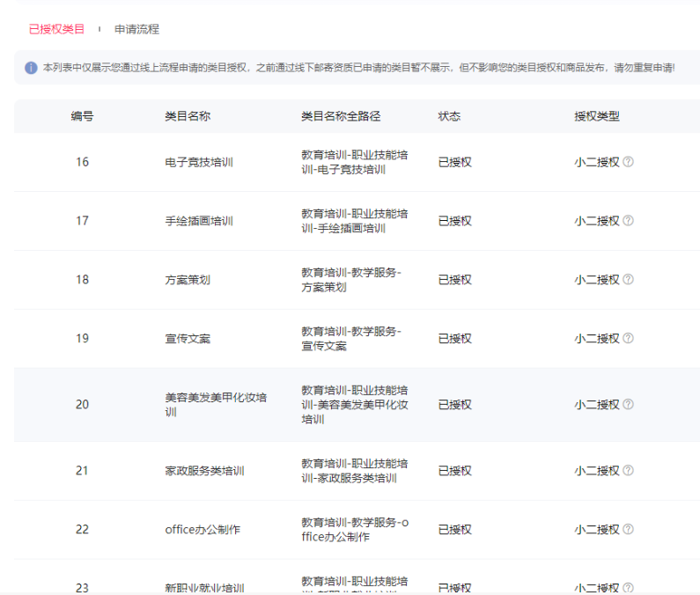Click the 编号 column header
This screenshot has height=595, width=700.
[82, 116]
